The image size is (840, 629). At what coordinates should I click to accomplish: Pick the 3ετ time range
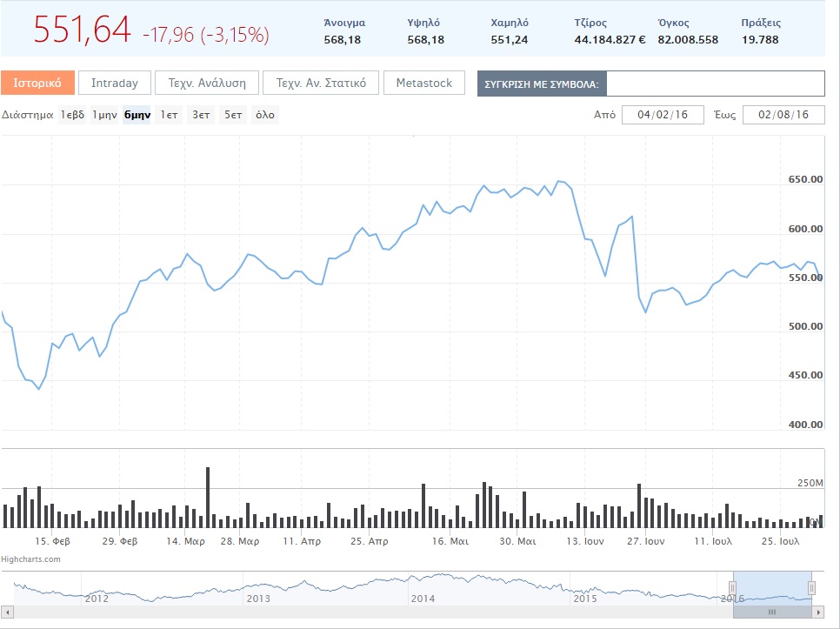tap(201, 115)
